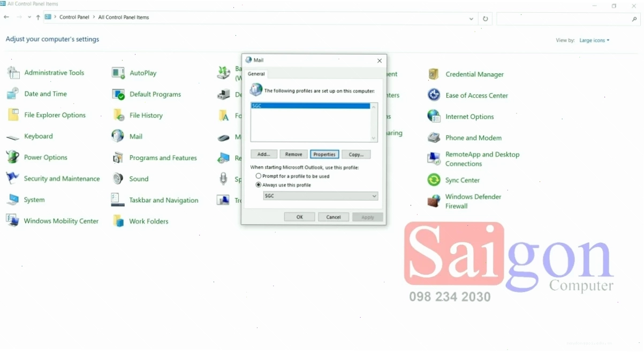Click the Properties button
The width and height of the screenshot is (644, 352).
tap(324, 154)
